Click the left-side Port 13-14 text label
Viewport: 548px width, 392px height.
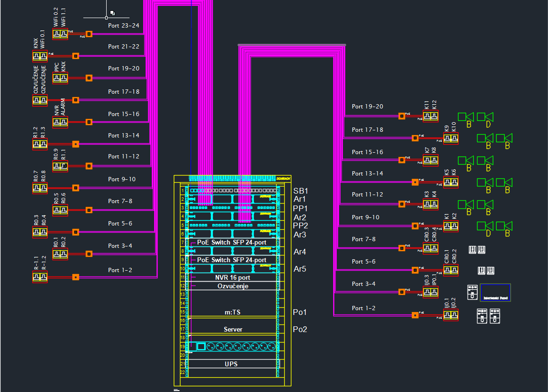(x=123, y=135)
